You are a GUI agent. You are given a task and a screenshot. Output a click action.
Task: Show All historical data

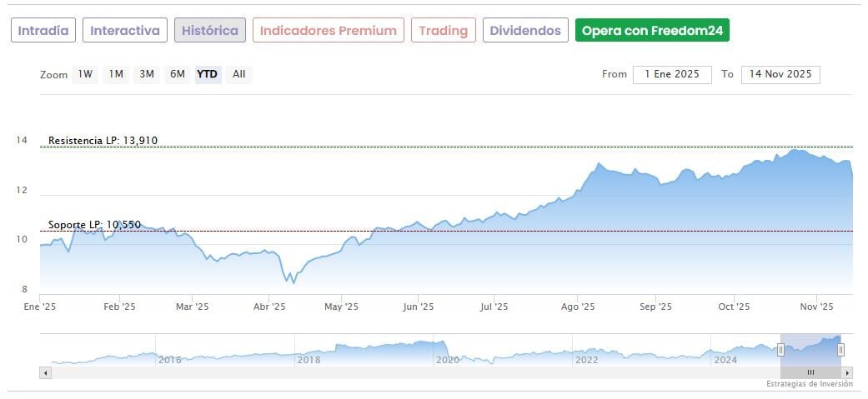[239, 74]
